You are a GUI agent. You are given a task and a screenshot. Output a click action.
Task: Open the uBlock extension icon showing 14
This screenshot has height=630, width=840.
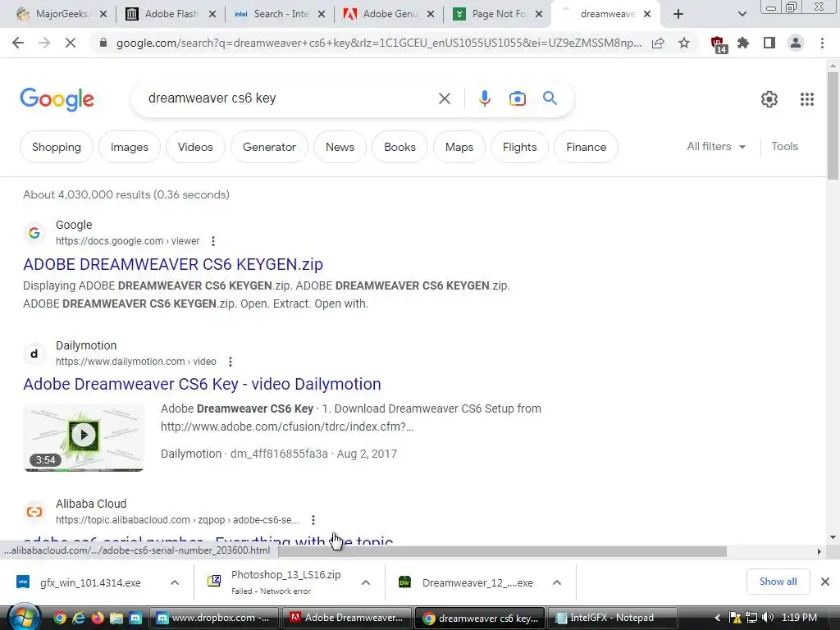point(719,44)
